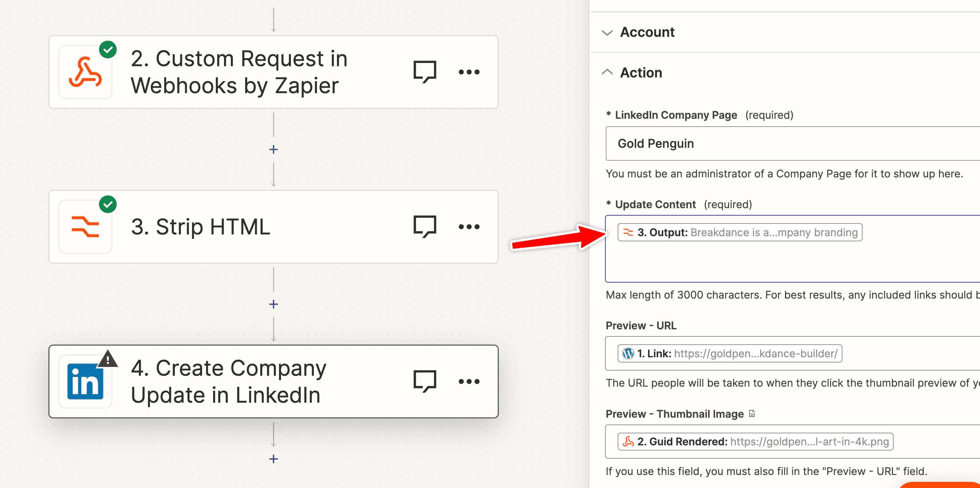Click the Action section heading text
Screen dimensions: 980x488
pos(641,73)
